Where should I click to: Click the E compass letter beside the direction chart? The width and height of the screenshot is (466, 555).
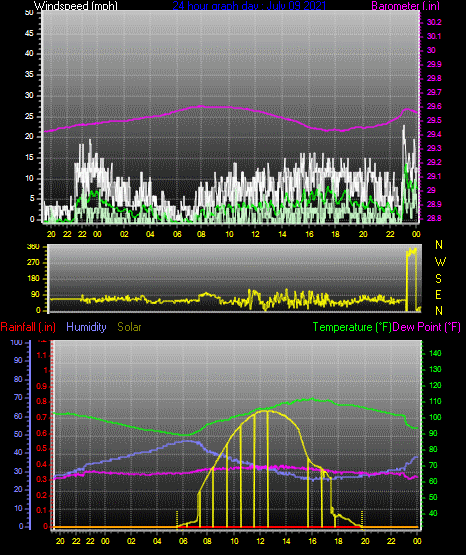click(438, 295)
